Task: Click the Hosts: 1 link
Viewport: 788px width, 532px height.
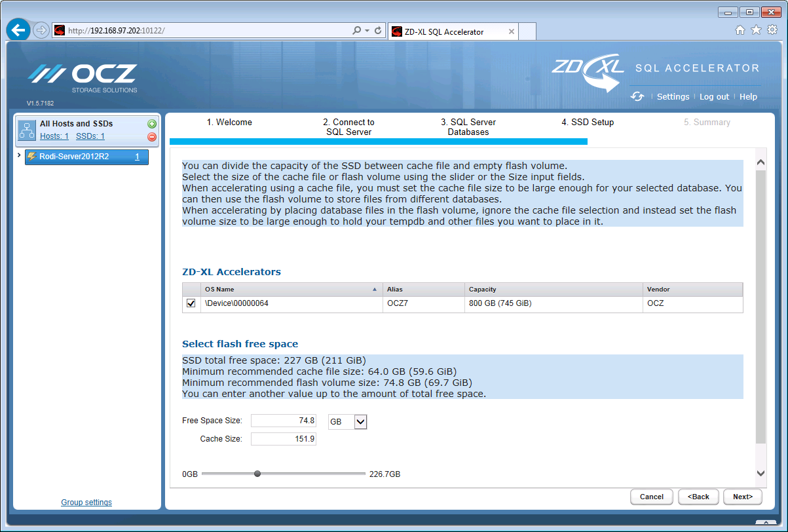Action: 54,136
